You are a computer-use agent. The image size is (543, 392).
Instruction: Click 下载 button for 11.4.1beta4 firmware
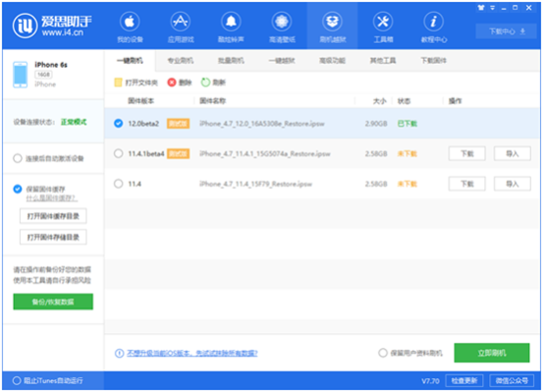point(466,153)
